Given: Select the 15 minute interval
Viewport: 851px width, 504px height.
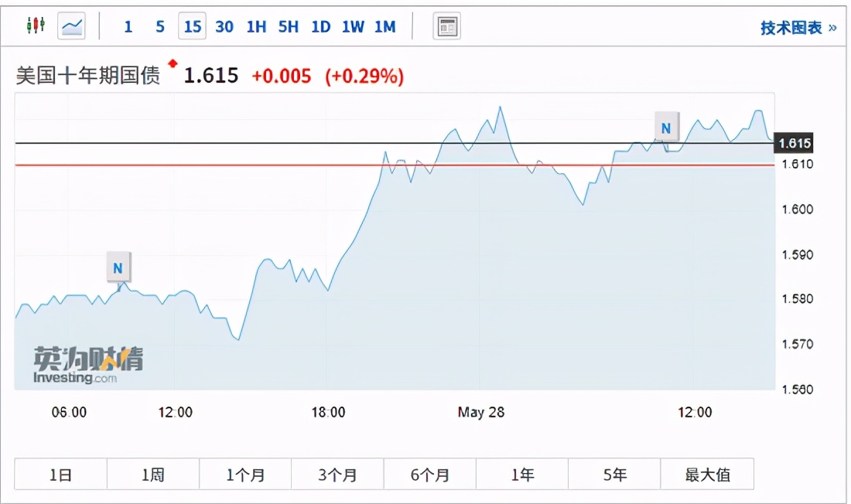Looking at the screenshot, I should coord(193,27).
